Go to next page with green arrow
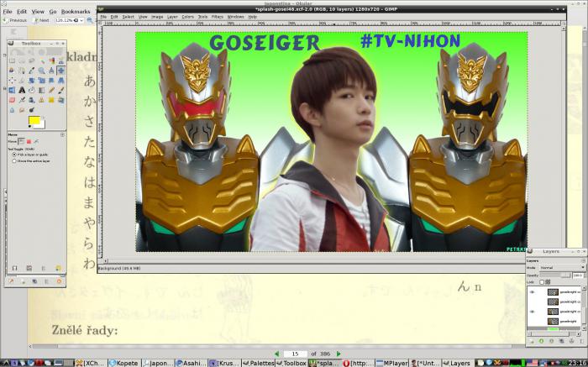This screenshot has width=588, height=367. click(339, 354)
